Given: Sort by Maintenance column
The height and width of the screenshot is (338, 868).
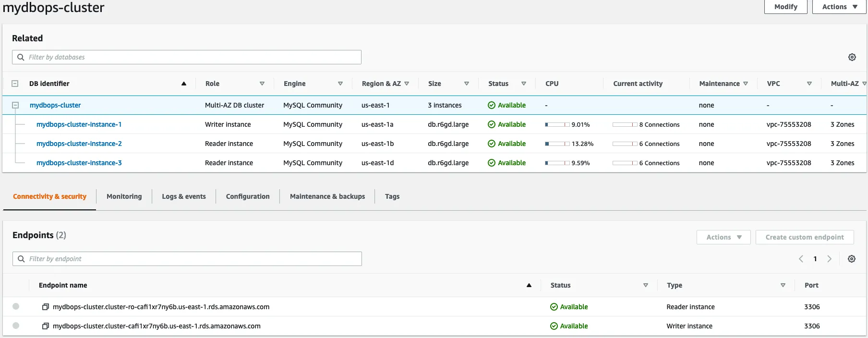Looking at the screenshot, I should [x=746, y=84].
